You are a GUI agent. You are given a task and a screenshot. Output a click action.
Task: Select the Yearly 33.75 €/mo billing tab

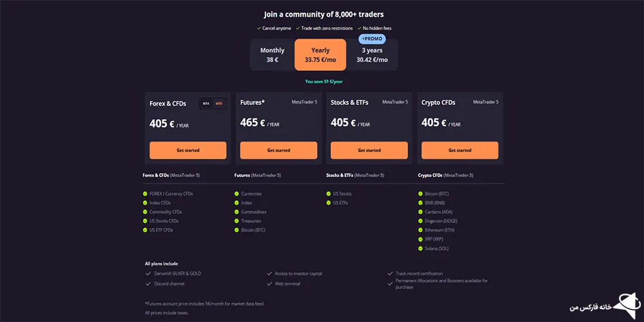[x=320, y=55]
